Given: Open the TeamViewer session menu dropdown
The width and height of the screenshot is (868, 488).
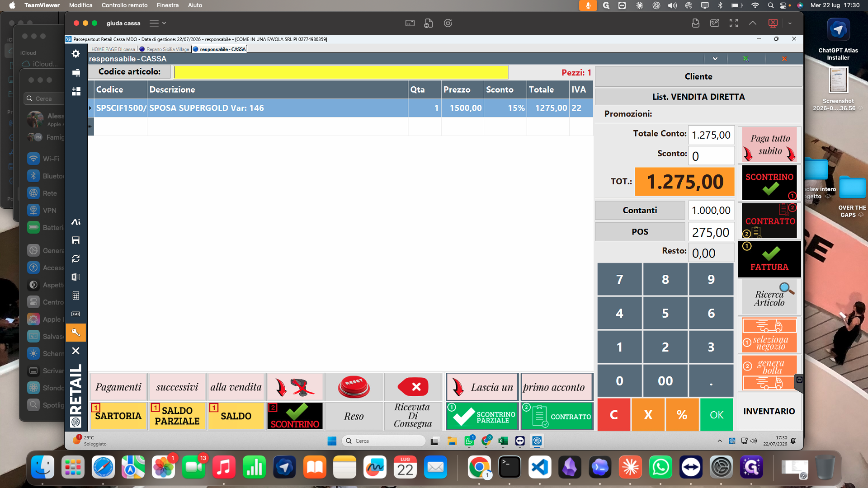Looking at the screenshot, I should click(158, 23).
